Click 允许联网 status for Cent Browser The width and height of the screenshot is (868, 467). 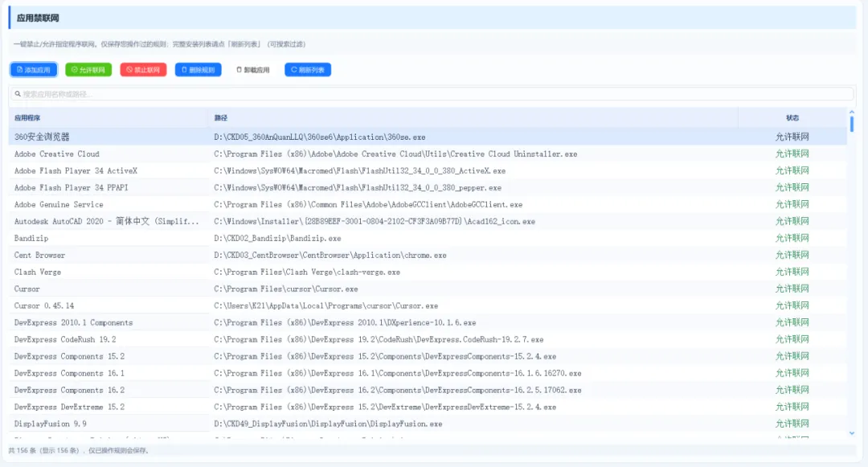point(792,255)
